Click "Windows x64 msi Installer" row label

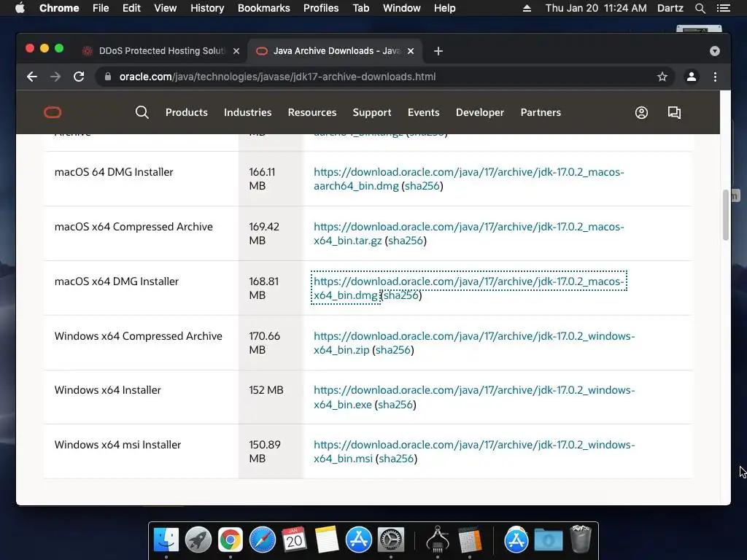pos(117,445)
